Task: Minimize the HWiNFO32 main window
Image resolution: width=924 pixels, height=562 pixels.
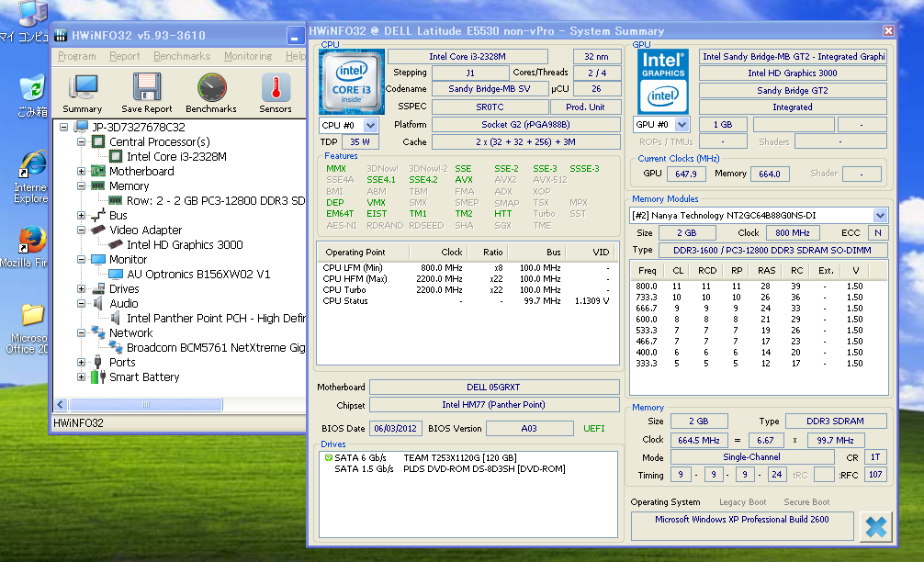Action: pyautogui.click(x=295, y=35)
